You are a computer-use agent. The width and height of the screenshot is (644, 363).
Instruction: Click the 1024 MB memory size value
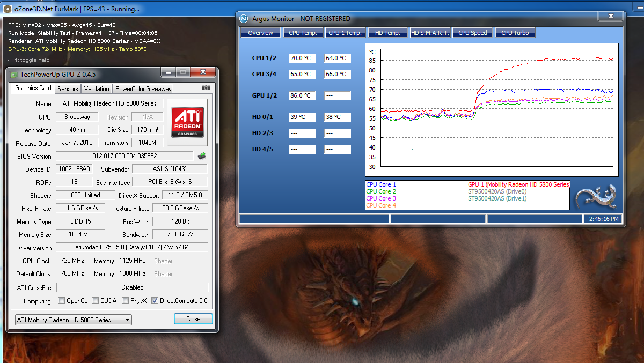(80, 235)
